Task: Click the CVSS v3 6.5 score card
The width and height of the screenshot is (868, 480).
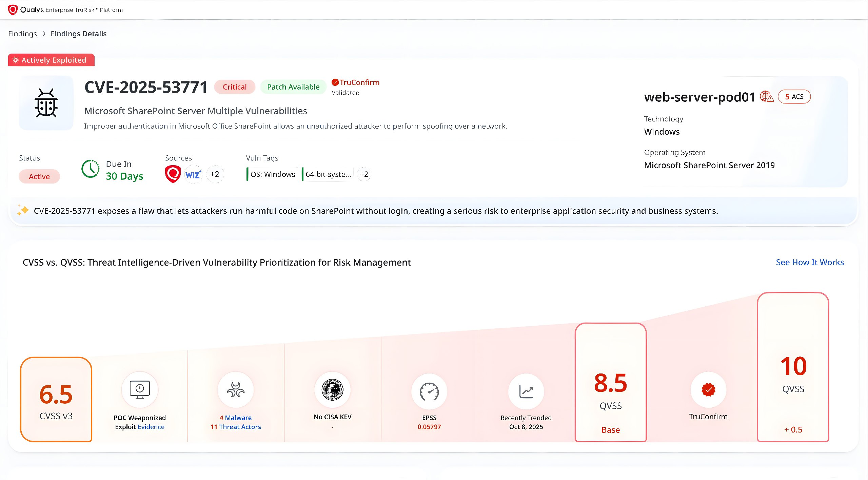Action: (56, 399)
